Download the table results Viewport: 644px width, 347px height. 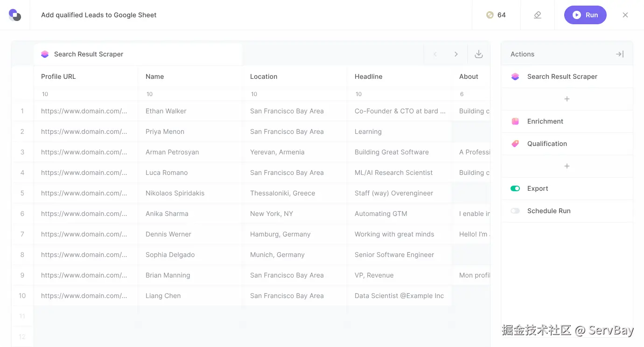click(x=479, y=54)
